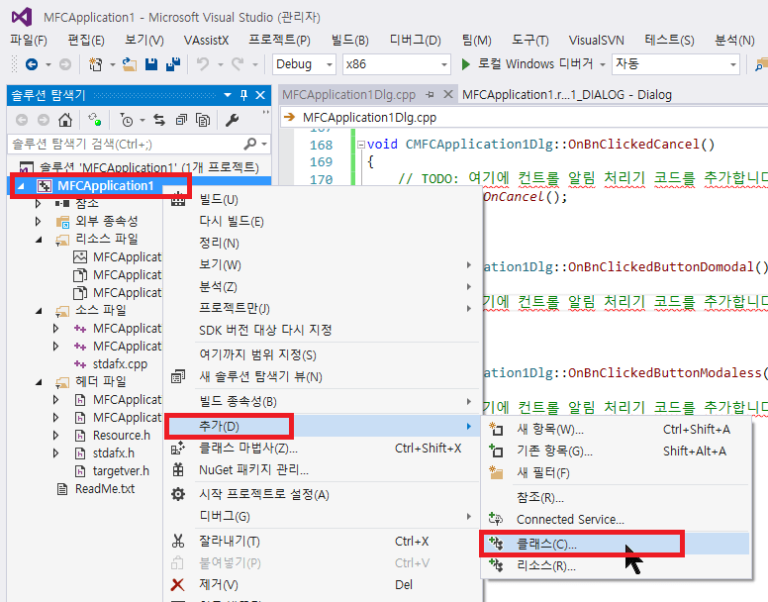This screenshot has width=768, height=602.
Task: Collapse the 리소스 파일 folder
Action: click(x=39, y=240)
